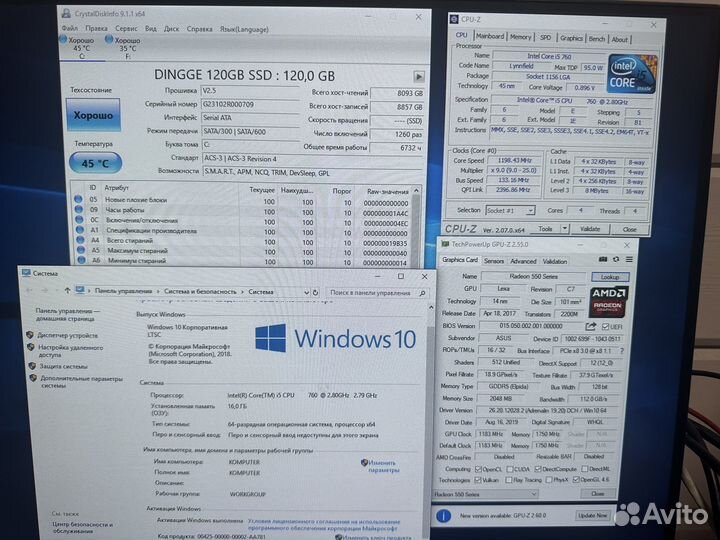Viewport: 720px width, 540px height.
Task: Toggle the DirectML checkbox in GPU-Z
Action: pyautogui.click(x=585, y=469)
